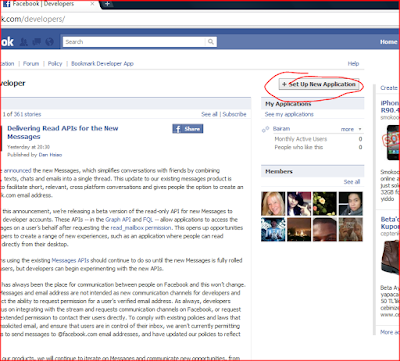The width and height of the screenshot is (400, 361).
Task: Follow the read_mailbox permission link
Action: (x=141, y=228)
